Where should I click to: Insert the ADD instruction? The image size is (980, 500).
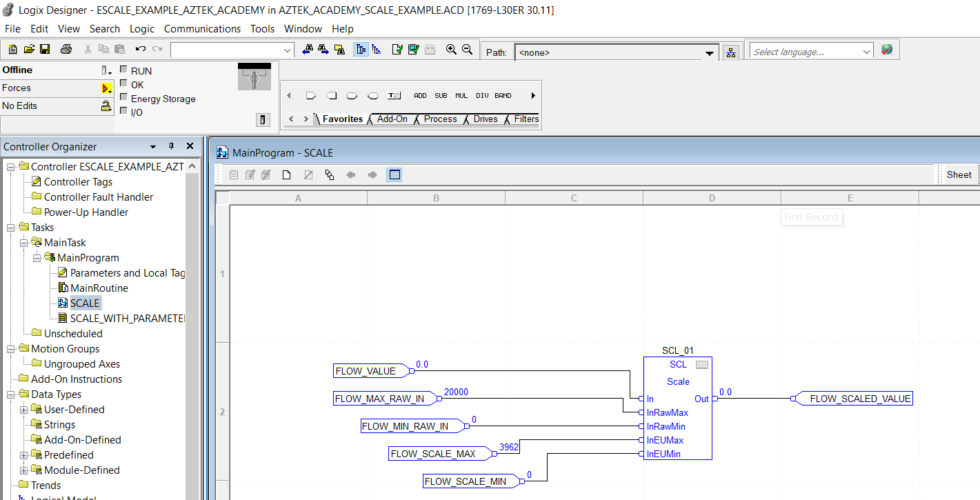coord(420,96)
